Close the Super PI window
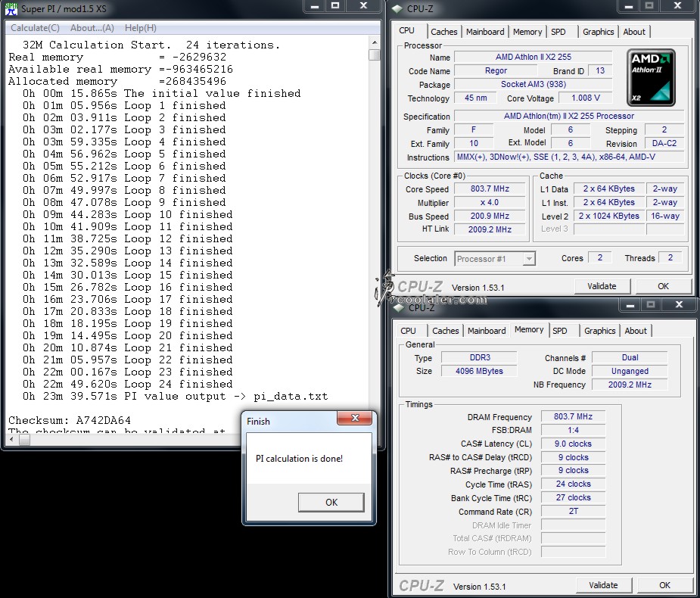The image size is (700, 598). click(x=364, y=6)
